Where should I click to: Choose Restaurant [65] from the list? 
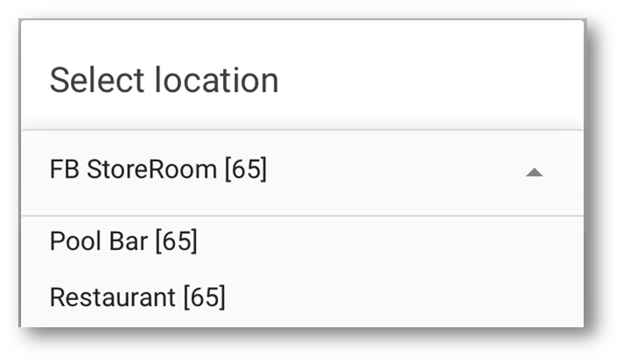click(137, 297)
